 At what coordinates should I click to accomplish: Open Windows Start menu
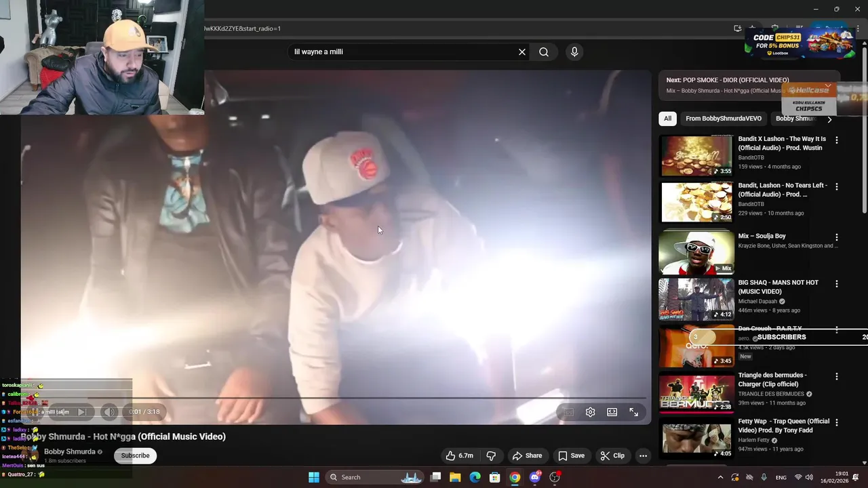point(314,477)
